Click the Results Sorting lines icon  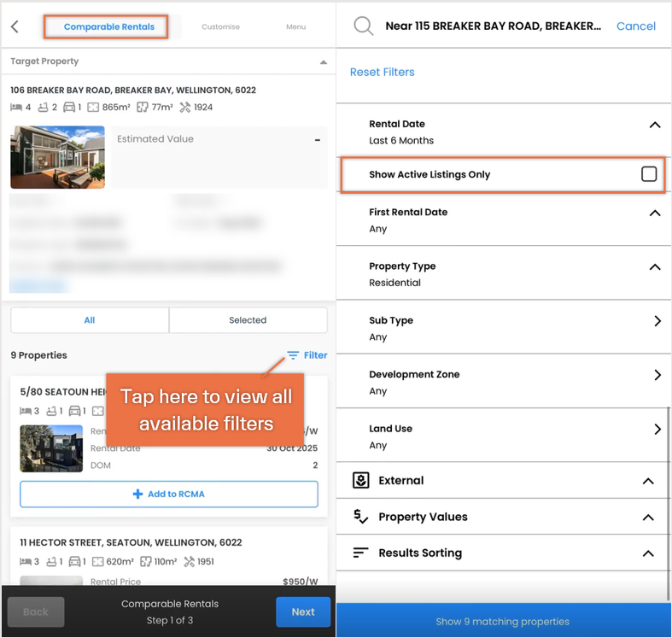click(x=361, y=553)
